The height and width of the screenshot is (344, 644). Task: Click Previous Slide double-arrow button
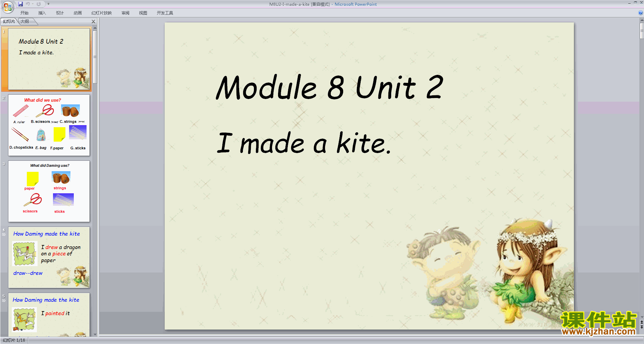pyautogui.click(x=642, y=322)
